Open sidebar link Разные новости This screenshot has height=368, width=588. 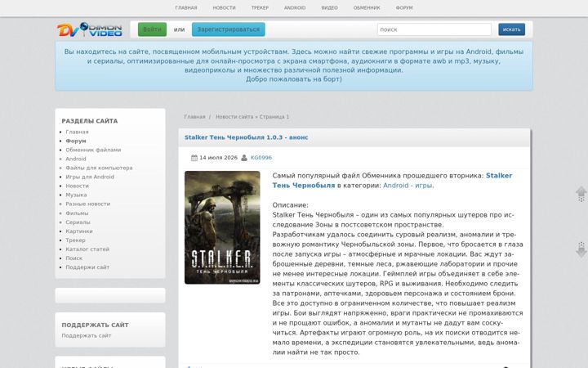[87, 204]
